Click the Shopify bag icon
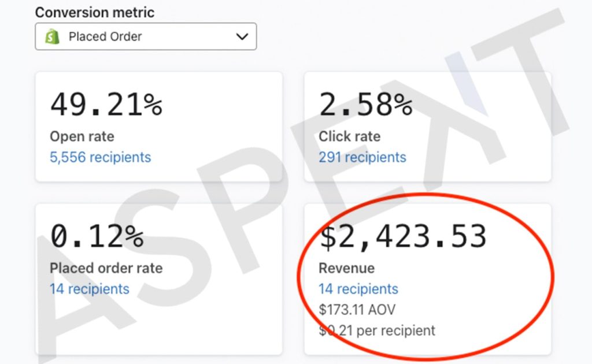This screenshot has height=364, width=592. pyautogui.click(x=53, y=36)
